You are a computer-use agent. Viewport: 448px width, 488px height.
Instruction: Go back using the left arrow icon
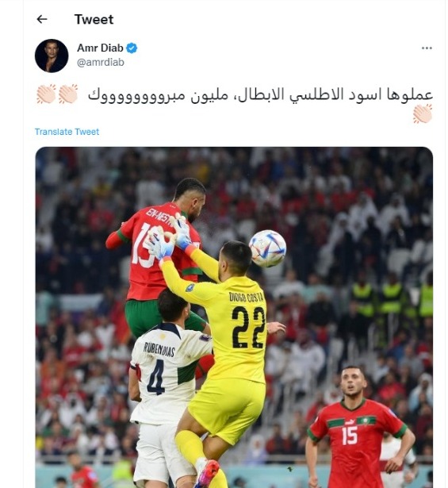click(x=42, y=19)
